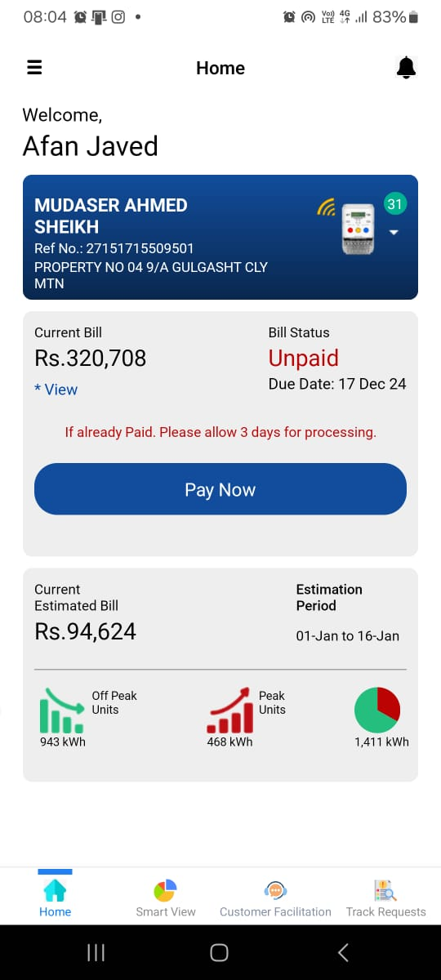Image resolution: width=441 pixels, height=980 pixels.
Task: Open the Android recent apps button
Action: coord(96,952)
